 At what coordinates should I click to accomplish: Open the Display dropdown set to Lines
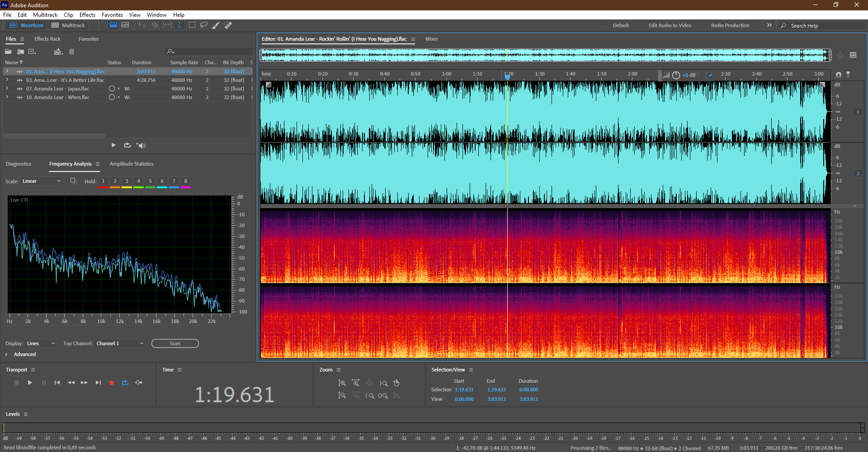pyautogui.click(x=41, y=344)
